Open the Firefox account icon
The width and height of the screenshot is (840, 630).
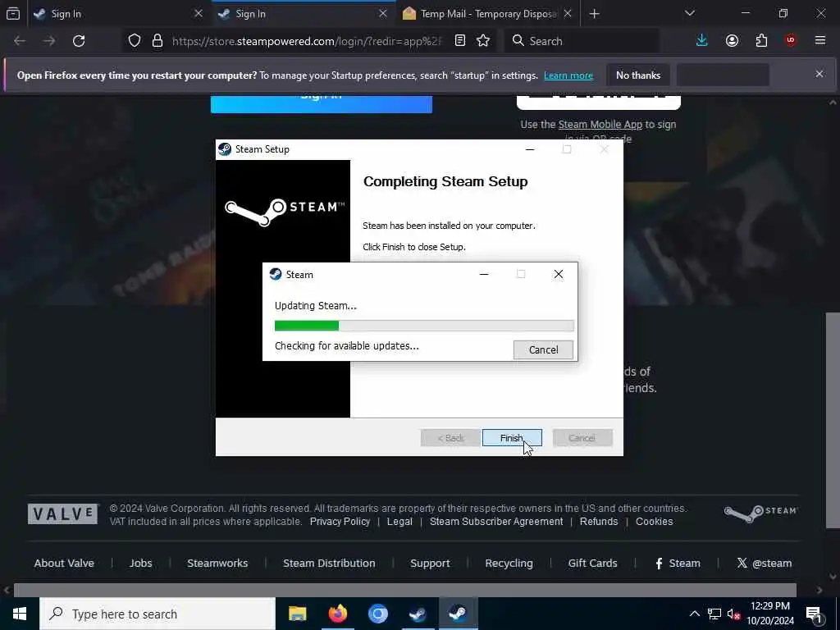[732, 41]
